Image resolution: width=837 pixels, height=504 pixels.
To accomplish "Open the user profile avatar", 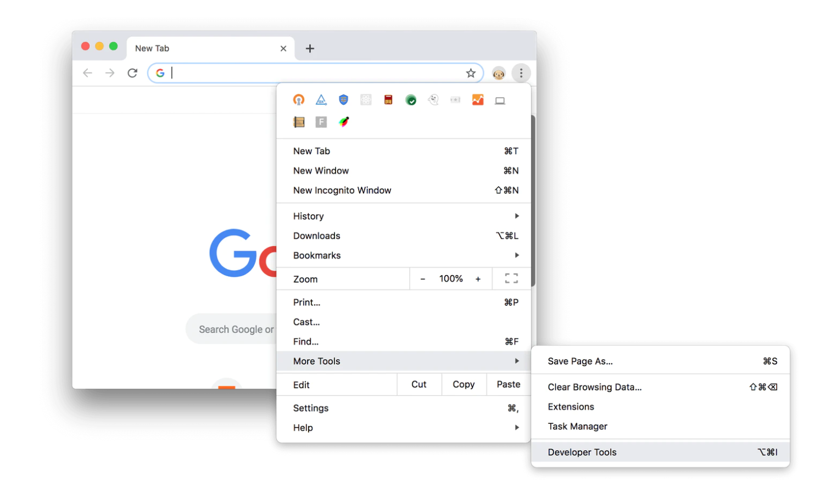I will (x=499, y=74).
